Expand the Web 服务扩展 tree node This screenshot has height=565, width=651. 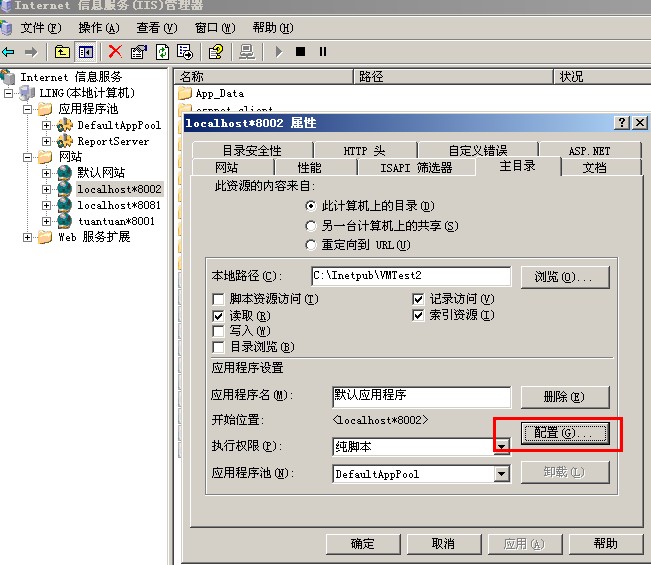(27, 237)
